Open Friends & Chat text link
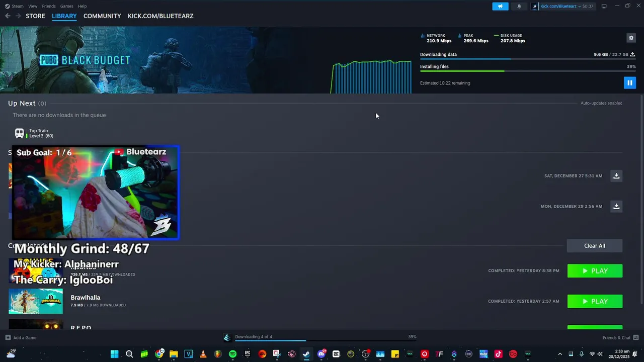The height and width of the screenshot is (362, 644). [616, 338]
